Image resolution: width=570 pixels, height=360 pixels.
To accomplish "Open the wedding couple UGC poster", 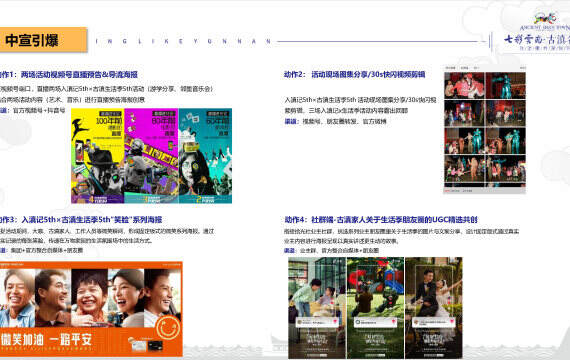I will [434, 308].
